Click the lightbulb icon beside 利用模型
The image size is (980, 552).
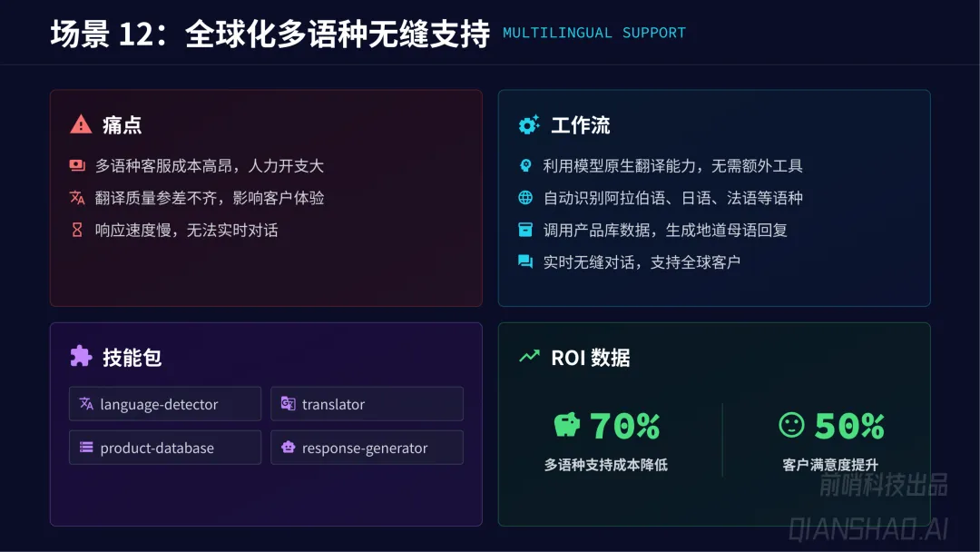click(x=525, y=166)
